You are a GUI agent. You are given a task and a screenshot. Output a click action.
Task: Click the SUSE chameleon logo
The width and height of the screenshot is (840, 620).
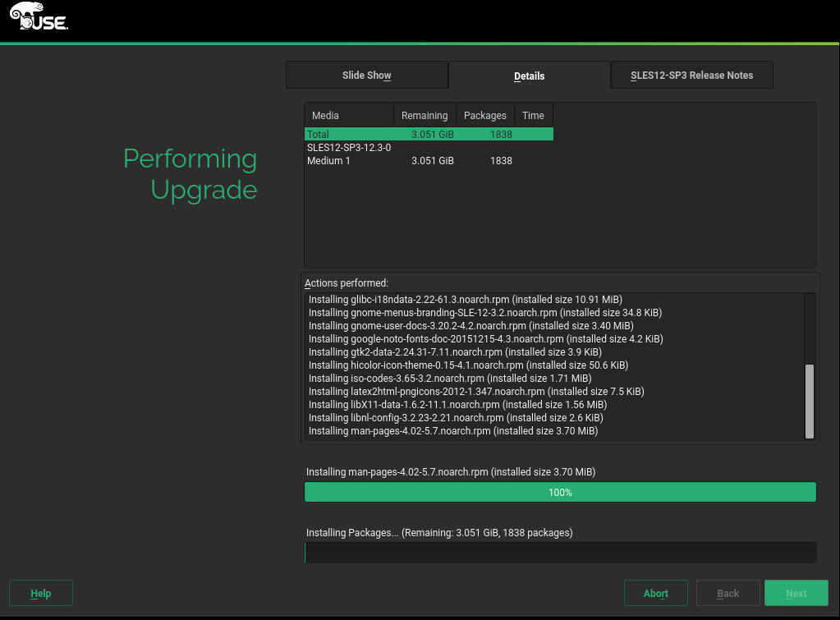click(38, 16)
